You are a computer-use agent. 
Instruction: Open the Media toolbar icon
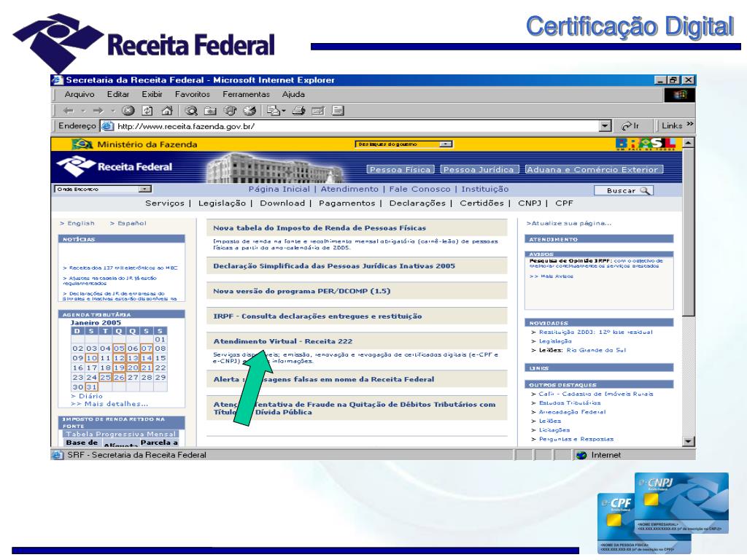pos(230,111)
